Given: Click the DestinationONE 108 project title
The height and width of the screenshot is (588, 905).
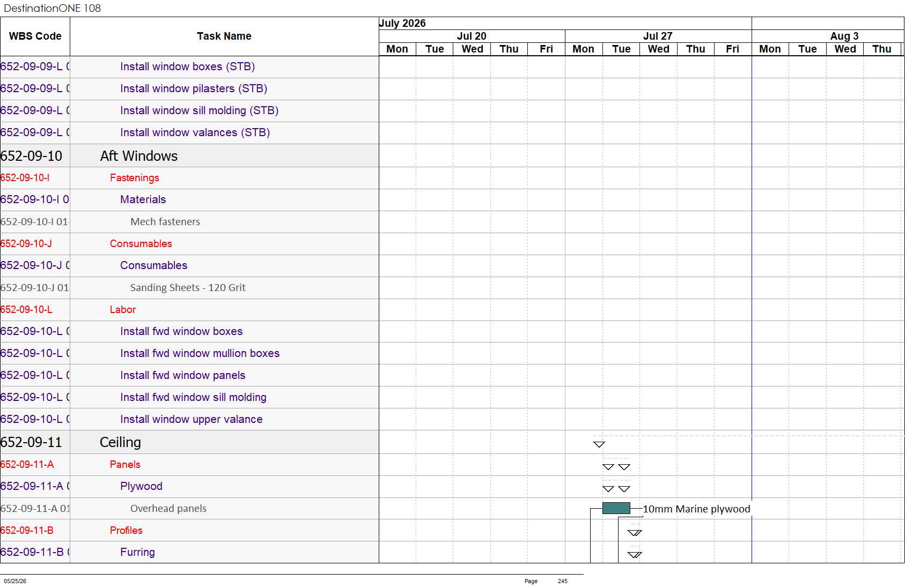Looking at the screenshot, I should [x=52, y=8].
